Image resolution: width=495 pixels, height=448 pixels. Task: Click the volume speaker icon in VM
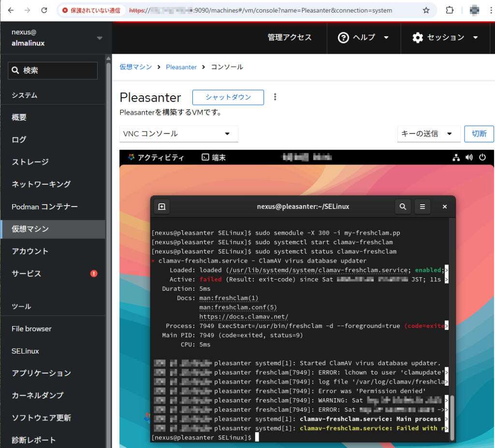point(469,157)
